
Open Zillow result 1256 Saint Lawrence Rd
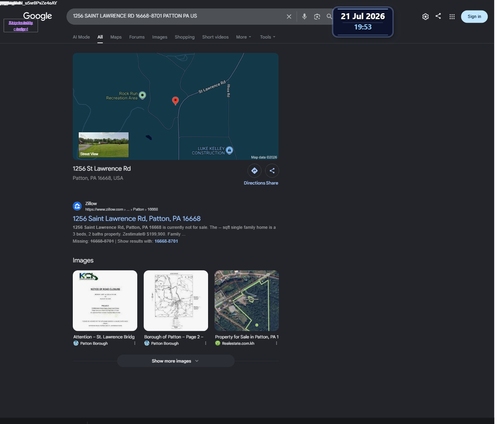137,219
